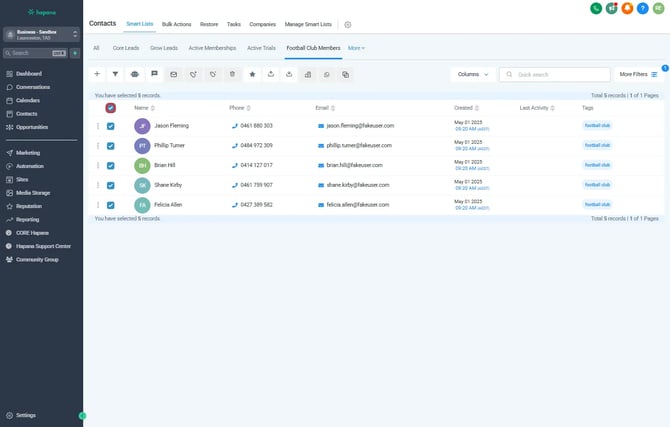Screen dimensions: 670x427
Task: Click the More Filters button
Action: [638, 74]
